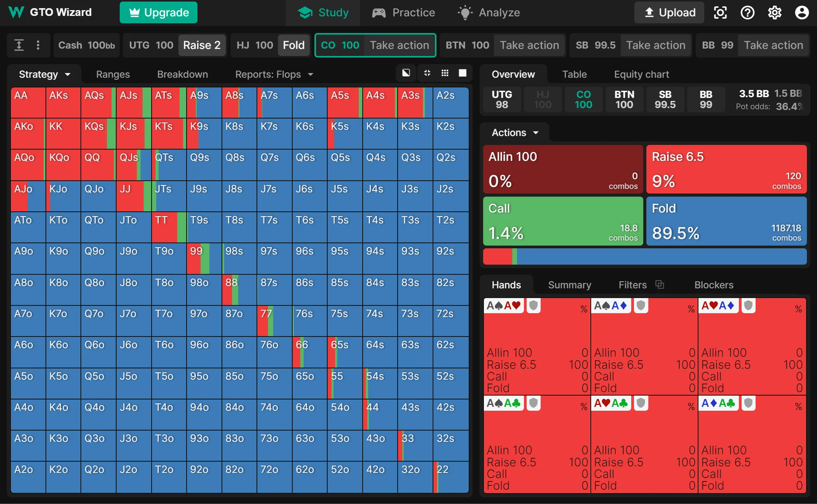Select the 3x3 grid matrix view
817x504 pixels.
445,73
